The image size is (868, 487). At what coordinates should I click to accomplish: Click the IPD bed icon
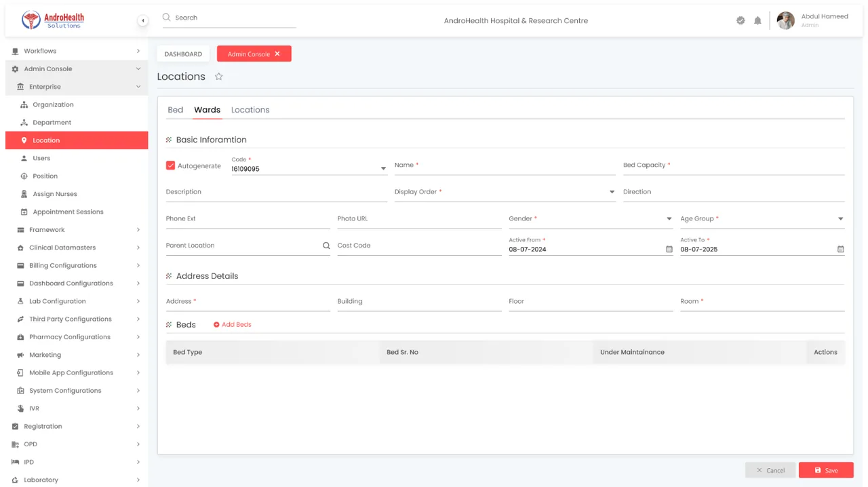pyautogui.click(x=16, y=462)
